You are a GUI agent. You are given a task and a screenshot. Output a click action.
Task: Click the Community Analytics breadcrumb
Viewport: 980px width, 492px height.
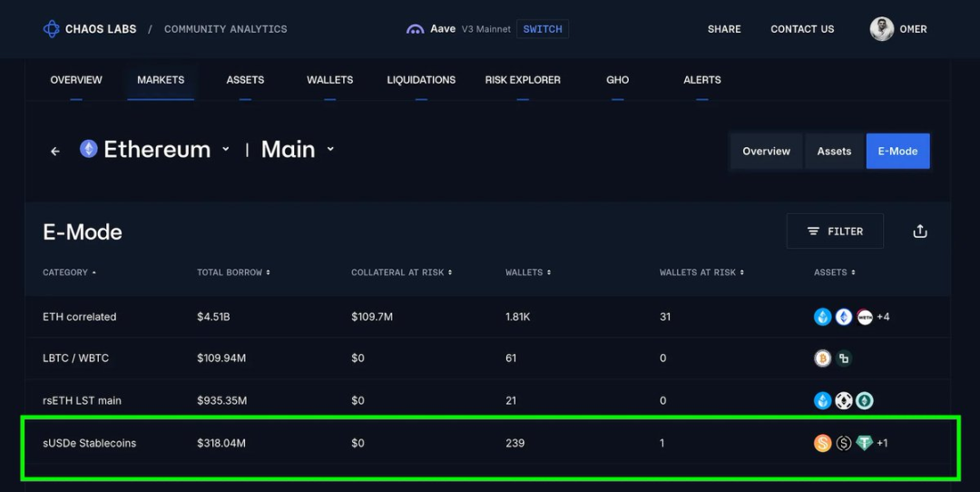226,29
